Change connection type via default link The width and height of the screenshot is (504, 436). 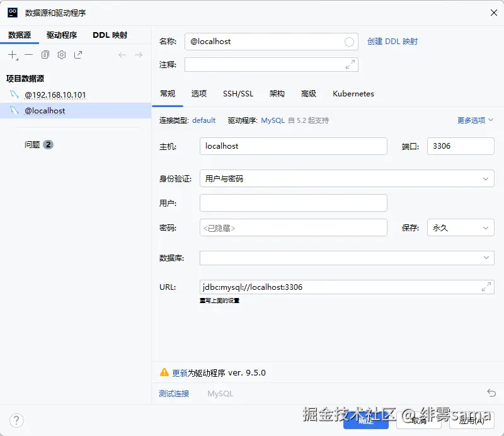pos(203,120)
